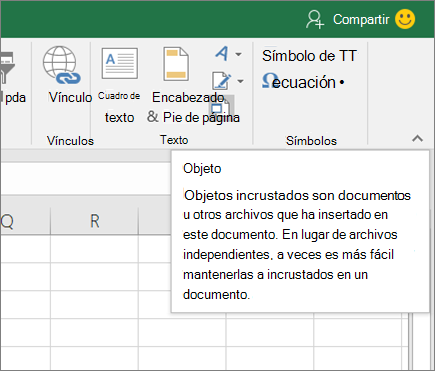This screenshot has height=371, width=435.
Task: Collapse the ribbon with the chevron
Action: (x=417, y=138)
